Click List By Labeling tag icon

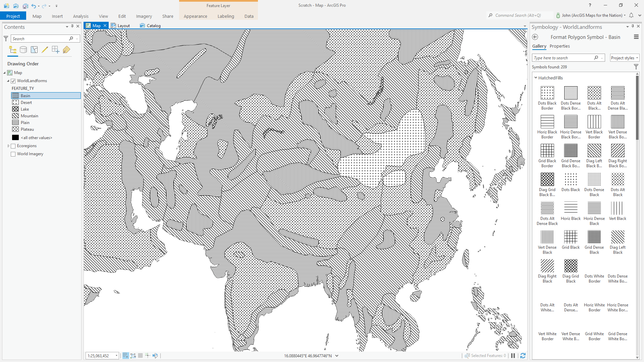pyautogui.click(x=66, y=50)
